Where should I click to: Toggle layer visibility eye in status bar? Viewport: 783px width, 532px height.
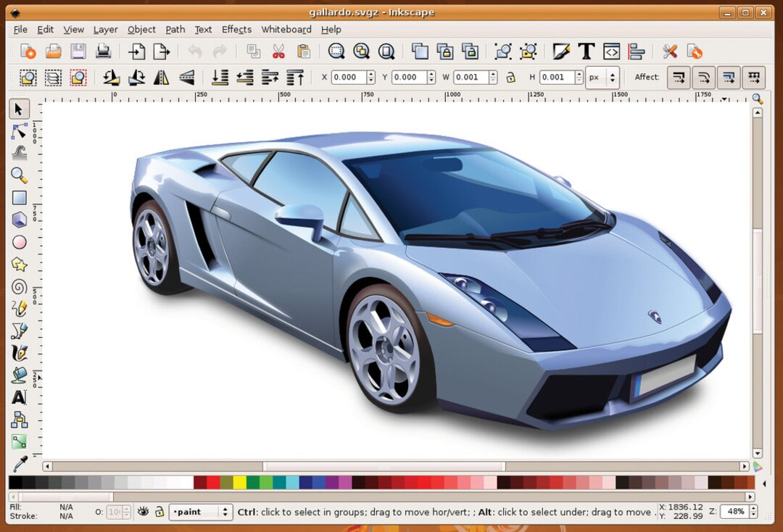(x=143, y=512)
